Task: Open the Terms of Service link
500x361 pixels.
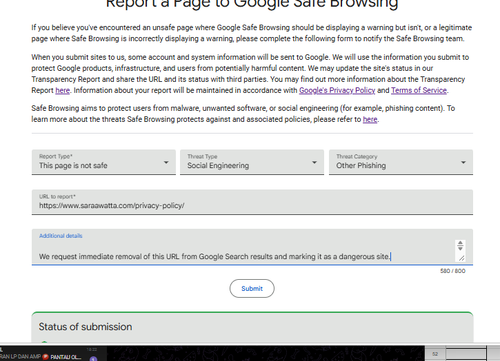Action: pyautogui.click(x=419, y=90)
